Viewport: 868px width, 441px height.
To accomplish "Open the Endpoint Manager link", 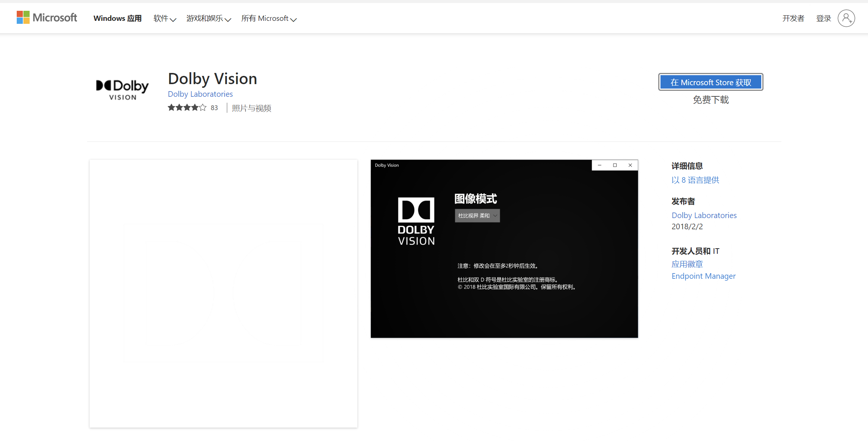I will coord(703,276).
